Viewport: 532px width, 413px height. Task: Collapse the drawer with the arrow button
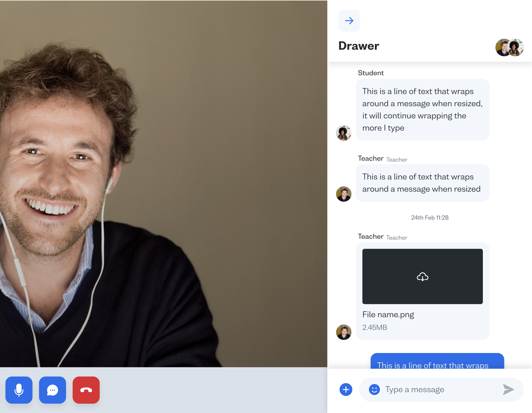point(349,21)
